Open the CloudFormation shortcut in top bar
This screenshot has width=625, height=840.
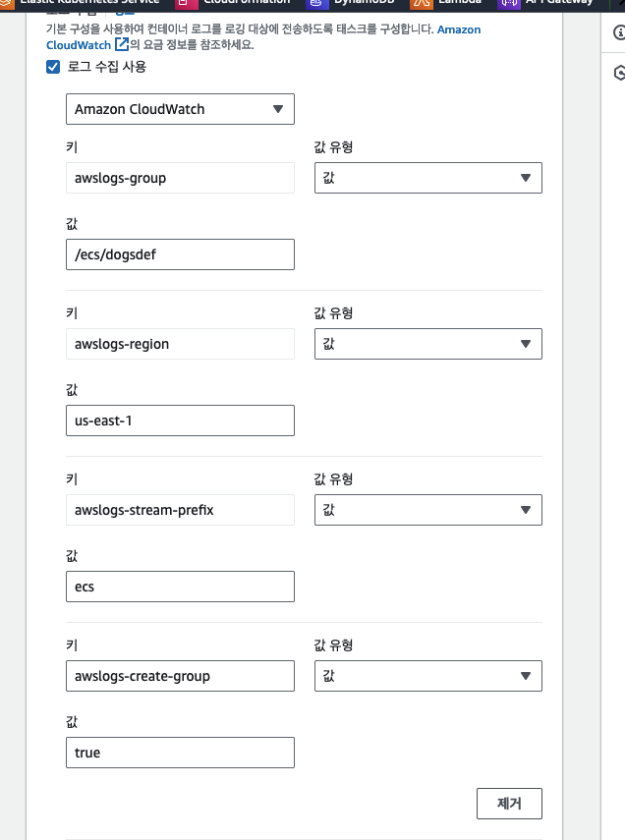[233, 2]
